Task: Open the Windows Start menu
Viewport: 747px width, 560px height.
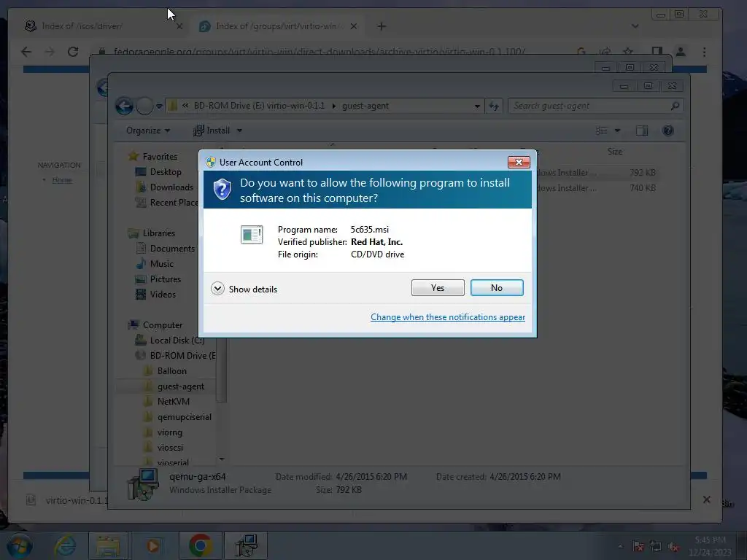Action: (19, 545)
